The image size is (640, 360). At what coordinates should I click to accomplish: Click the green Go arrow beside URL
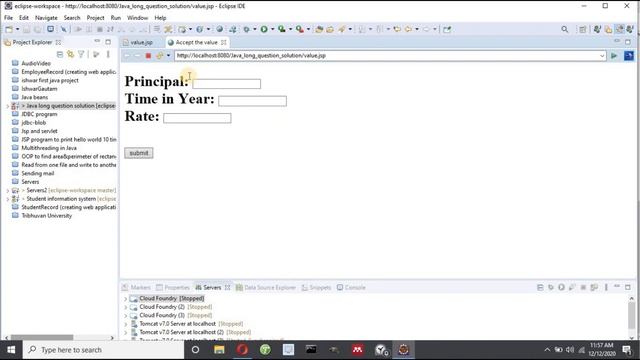pyautogui.click(x=614, y=56)
